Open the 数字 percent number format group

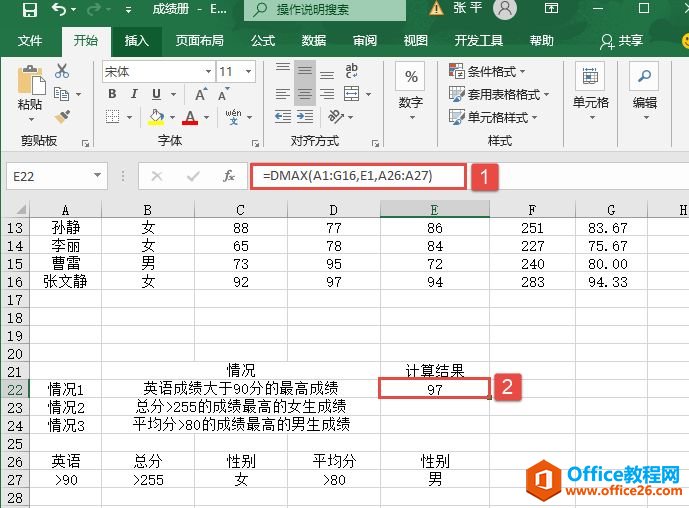pyautogui.click(x=411, y=92)
